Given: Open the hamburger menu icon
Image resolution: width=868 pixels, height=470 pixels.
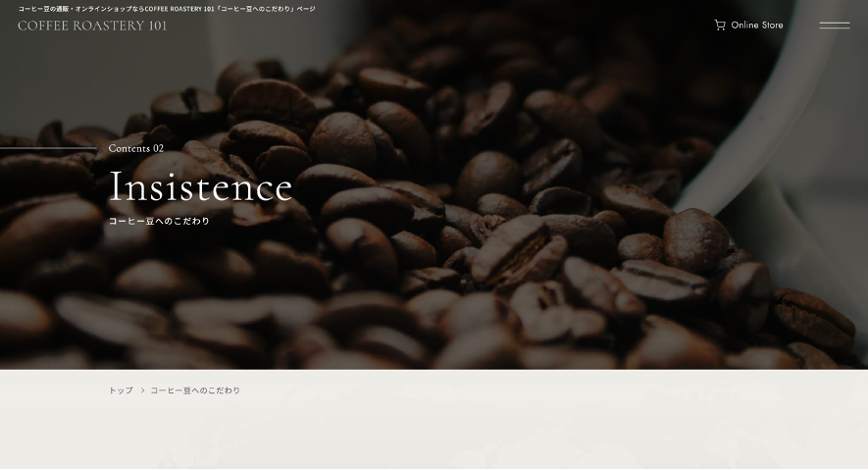Looking at the screenshot, I should (x=835, y=26).
